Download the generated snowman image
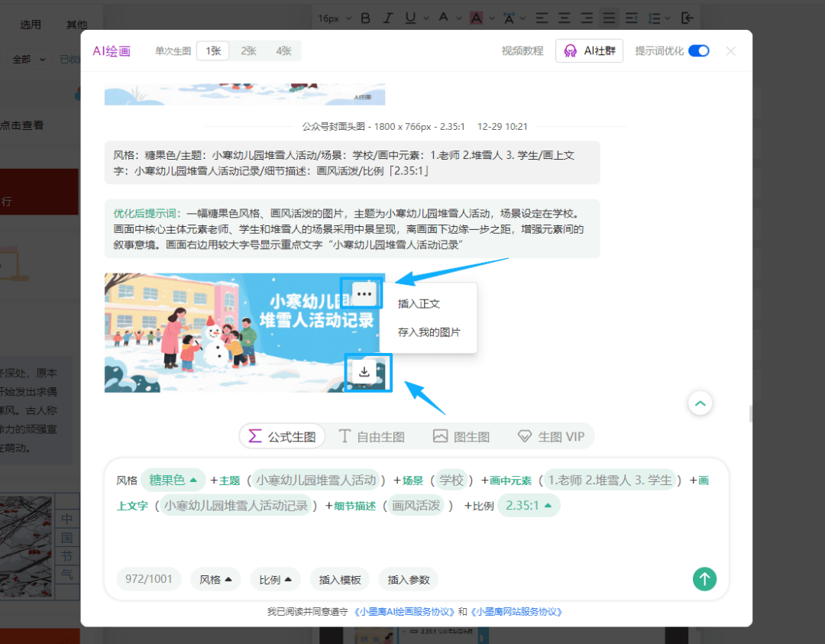Screen dimensions: 825x644 (364, 372)
